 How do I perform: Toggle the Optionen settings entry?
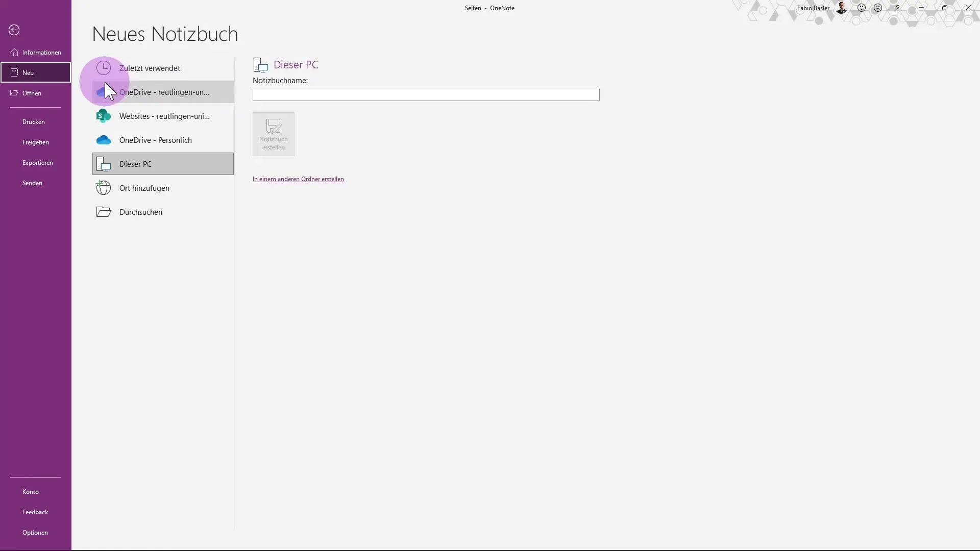(35, 532)
